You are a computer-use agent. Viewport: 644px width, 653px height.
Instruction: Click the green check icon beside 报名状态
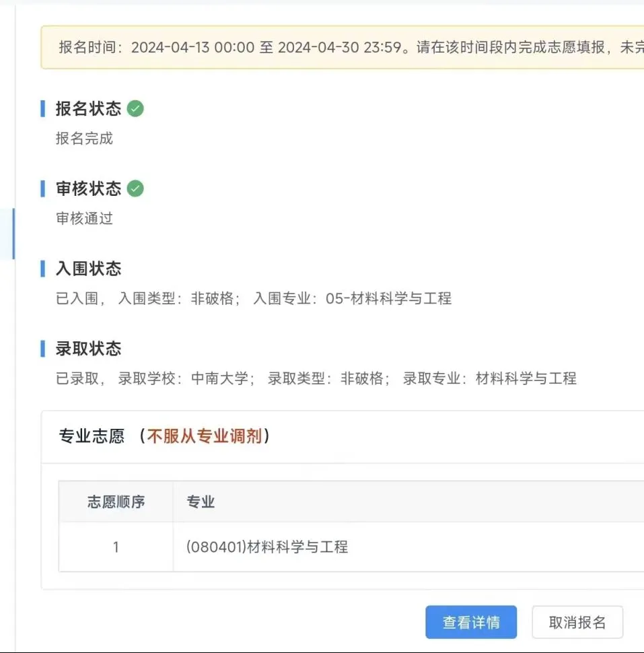point(135,108)
